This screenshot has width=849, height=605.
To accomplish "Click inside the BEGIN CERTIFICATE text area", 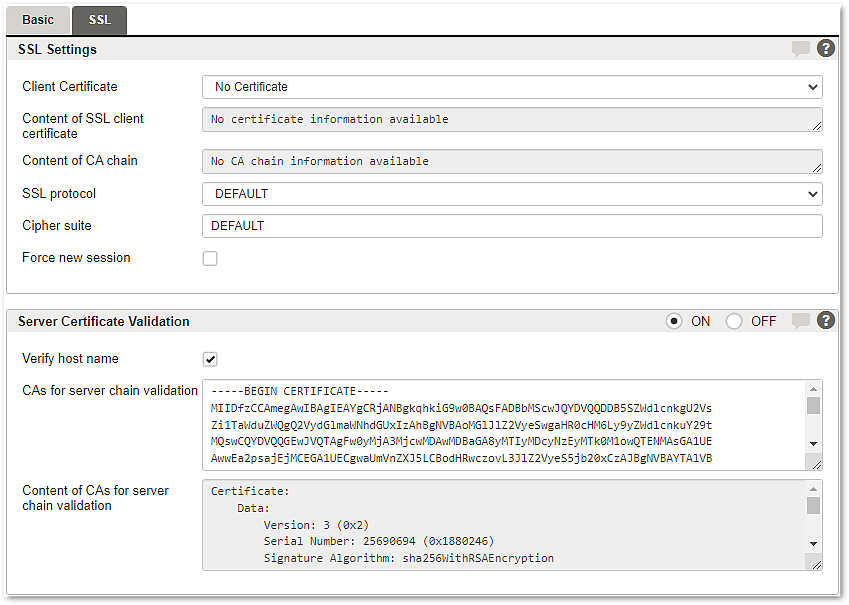I will pos(505,425).
